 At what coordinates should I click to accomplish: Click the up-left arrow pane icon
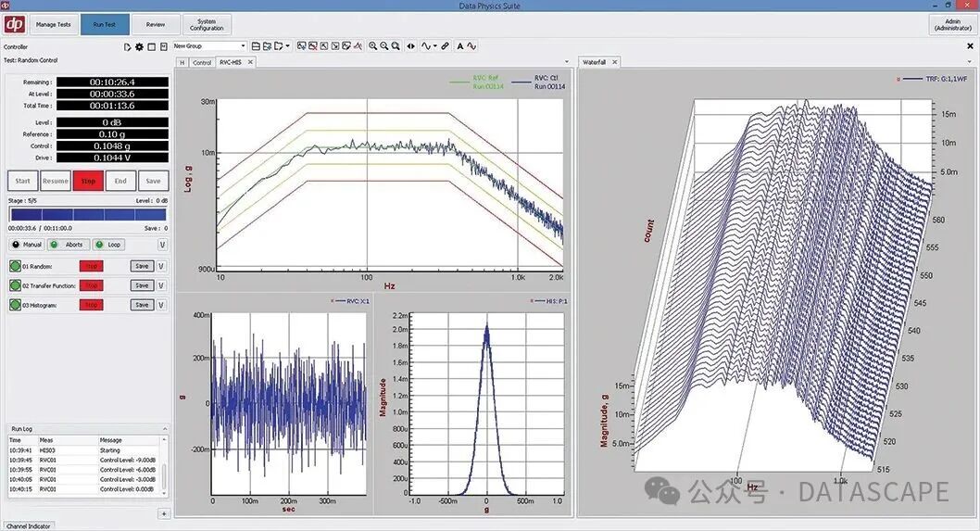click(x=324, y=46)
